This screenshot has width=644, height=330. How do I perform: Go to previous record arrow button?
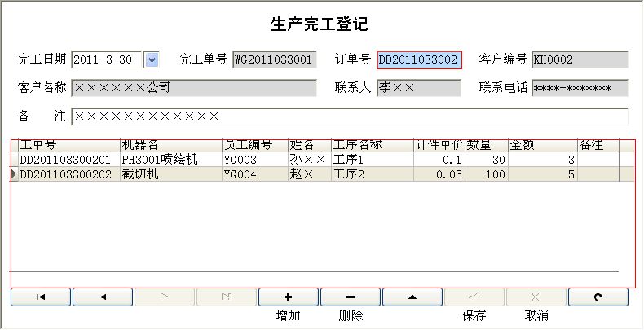point(103,297)
